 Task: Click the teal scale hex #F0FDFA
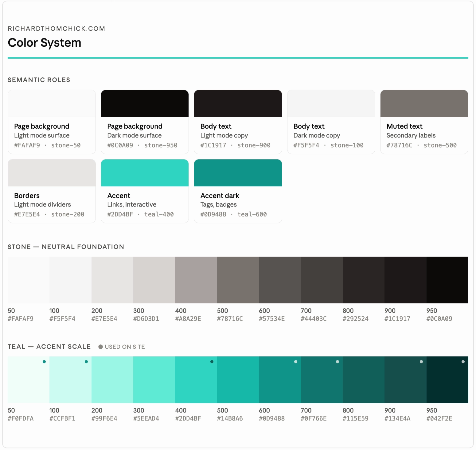point(21,418)
